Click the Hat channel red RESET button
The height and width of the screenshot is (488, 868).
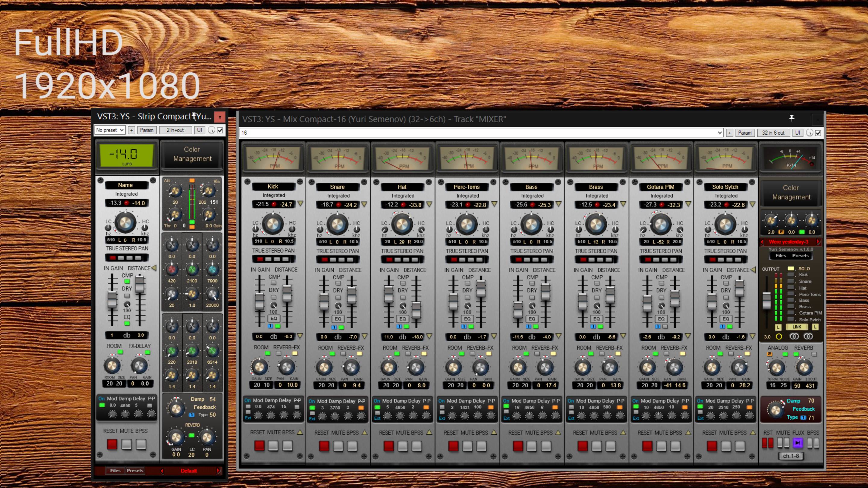(x=388, y=446)
